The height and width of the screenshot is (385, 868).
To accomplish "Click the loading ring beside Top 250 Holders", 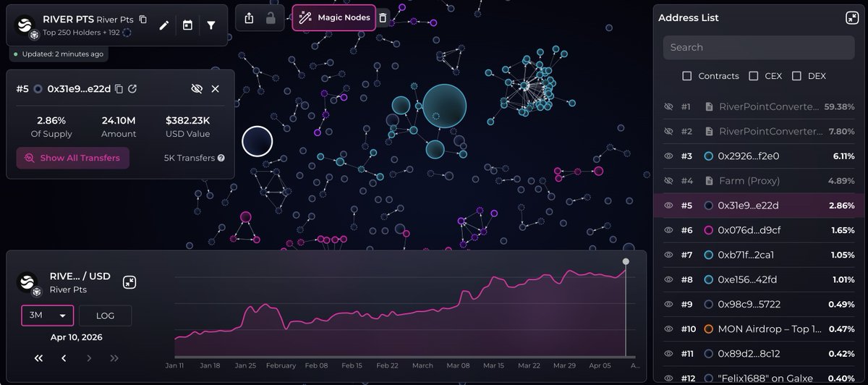I will point(127,33).
